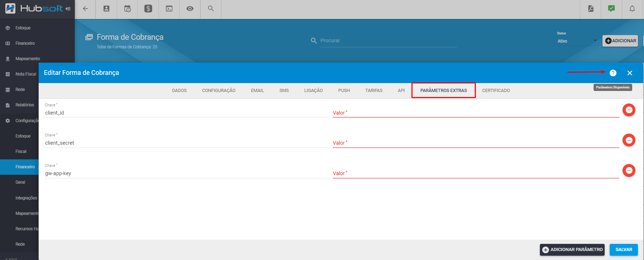Collapse the Configuração sidebar section
Viewport: 644px width, 260px height.
coord(27,121)
